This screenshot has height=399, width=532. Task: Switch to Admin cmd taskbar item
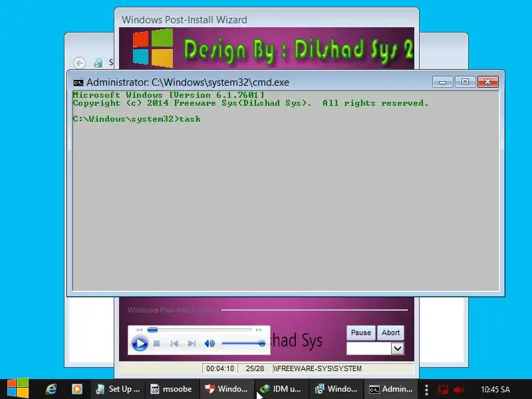coord(391,389)
